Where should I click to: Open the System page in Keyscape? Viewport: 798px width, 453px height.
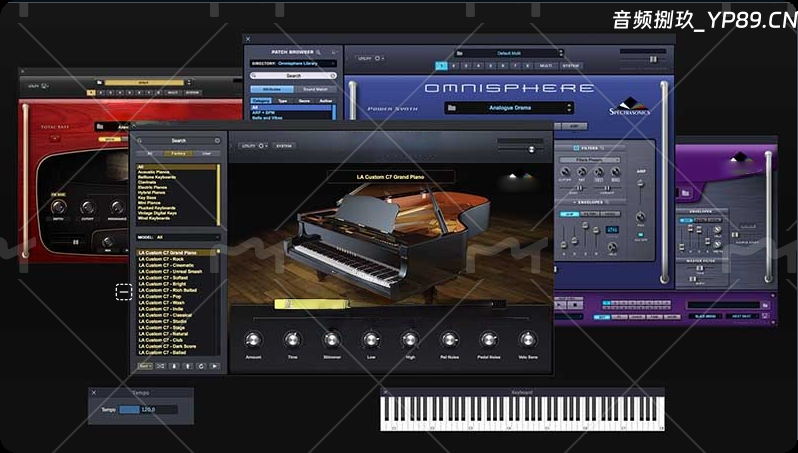[285, 146]
